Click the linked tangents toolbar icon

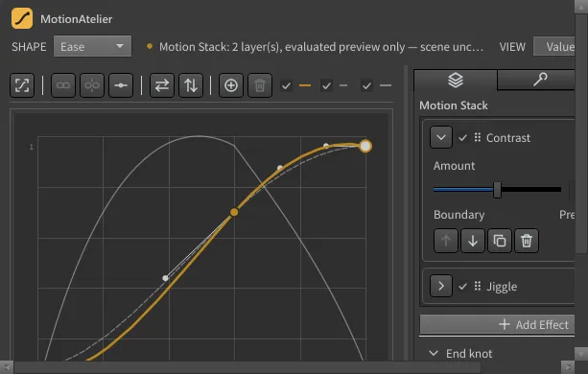click(x=63, y=85)
